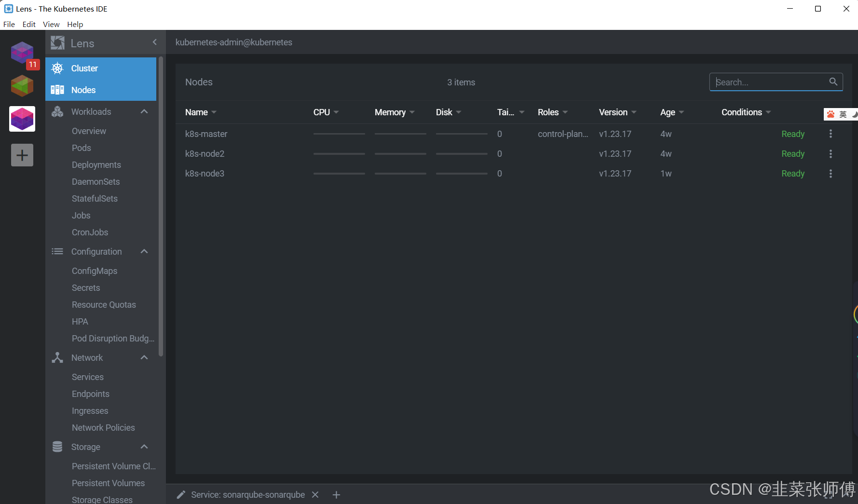
Task: Add a new cluster with plus icon
Action: [x=22, y=155]
